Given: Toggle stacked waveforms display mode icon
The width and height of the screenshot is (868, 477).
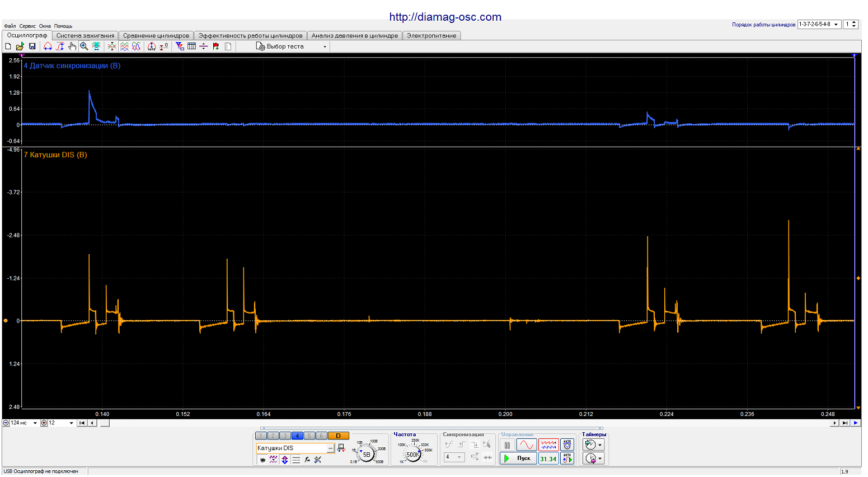Looking at the screenshot, I should [x=124, y=46].
